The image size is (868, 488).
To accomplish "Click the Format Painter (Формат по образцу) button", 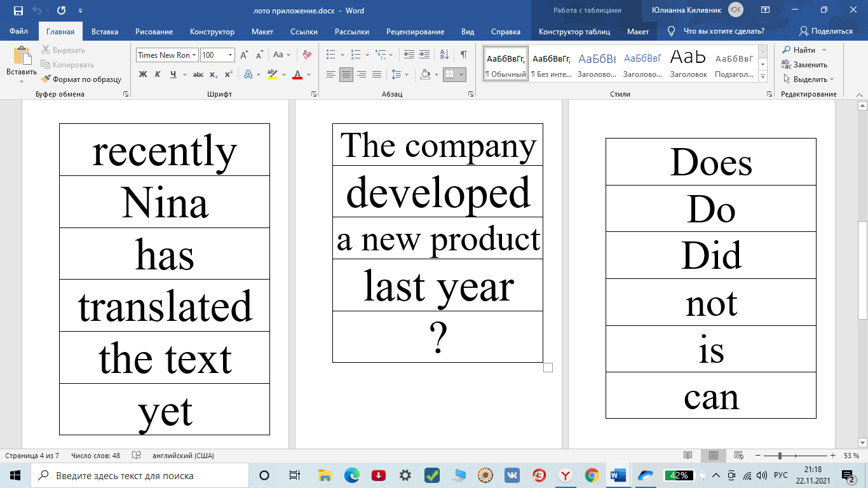I will 81,79.
